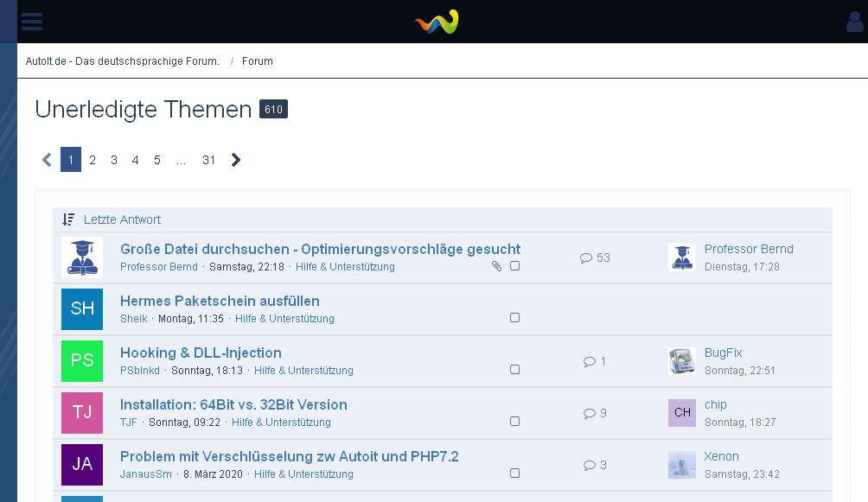
Task: Open Professor Bernd's graduate avatar on left
Action: point(82,257)
